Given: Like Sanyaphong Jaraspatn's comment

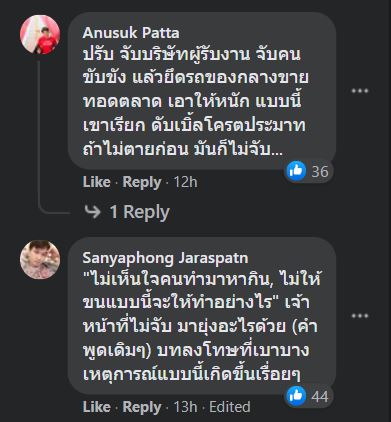Looking at the screenshot, I should click(96, 407).
